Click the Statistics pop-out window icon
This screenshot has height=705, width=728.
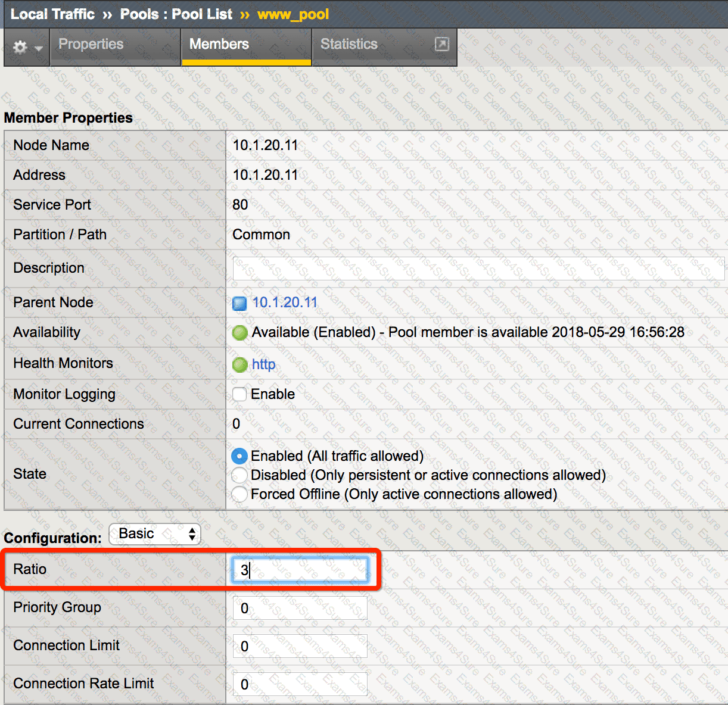(x=441, y=44)
